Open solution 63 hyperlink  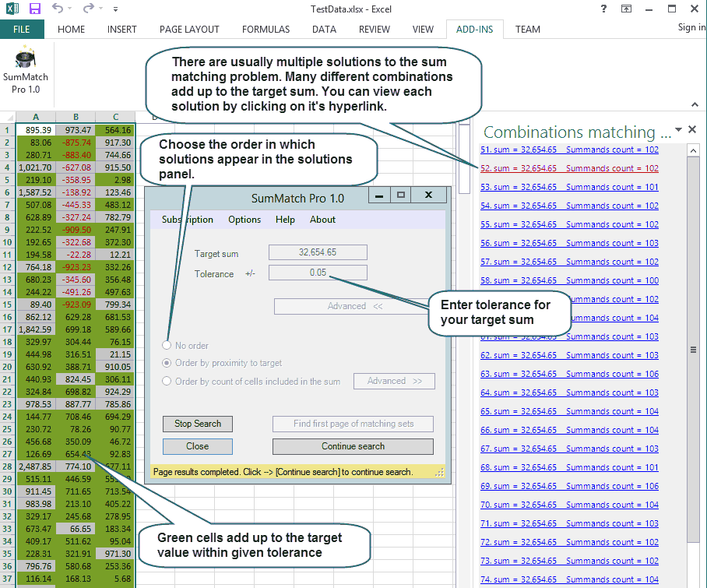coord(569,374)
